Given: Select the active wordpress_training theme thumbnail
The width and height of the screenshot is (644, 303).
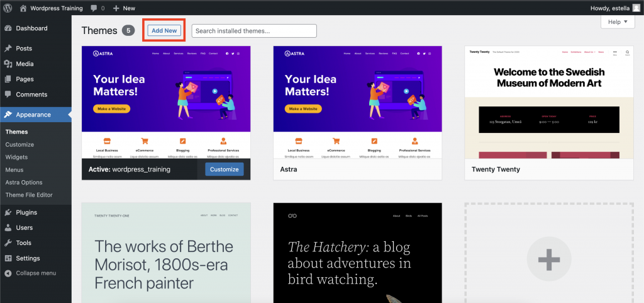Looking at the screenshot, I should click(166, 102).
